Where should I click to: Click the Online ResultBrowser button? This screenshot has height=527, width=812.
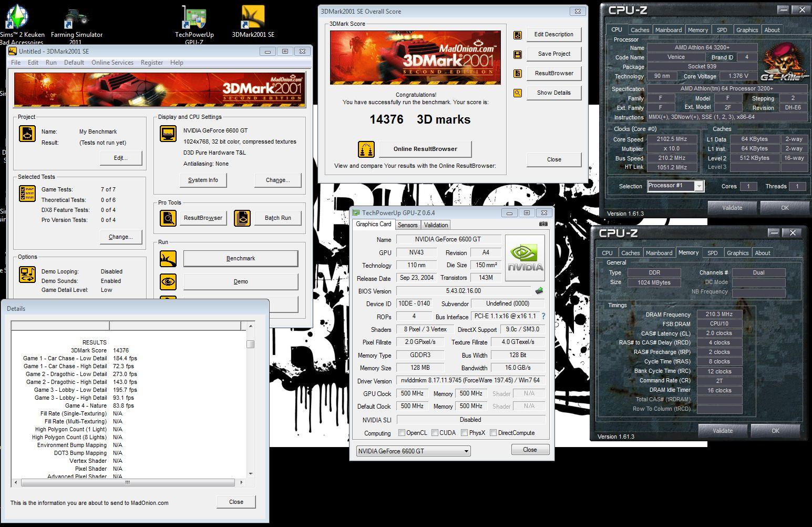coord(425,149)
